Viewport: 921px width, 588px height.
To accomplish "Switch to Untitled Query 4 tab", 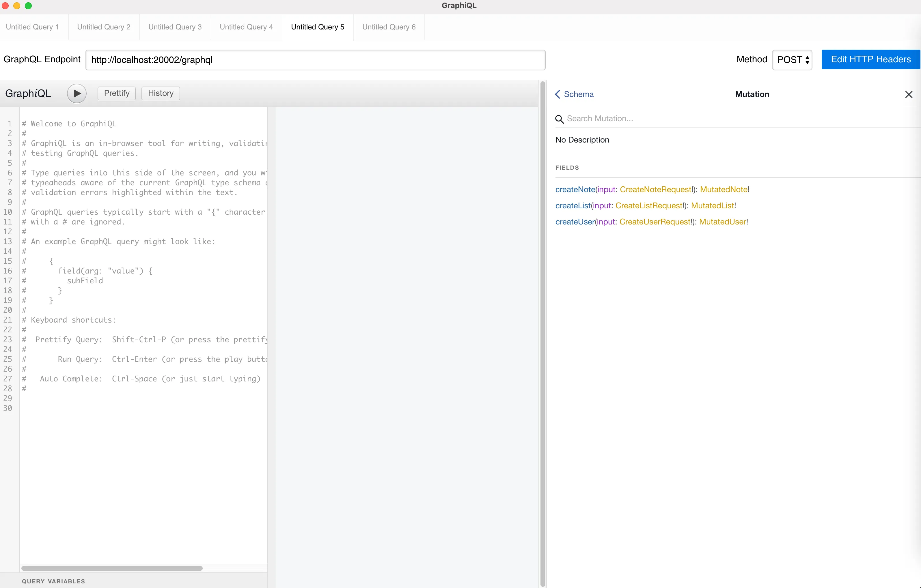I will 246,27.
